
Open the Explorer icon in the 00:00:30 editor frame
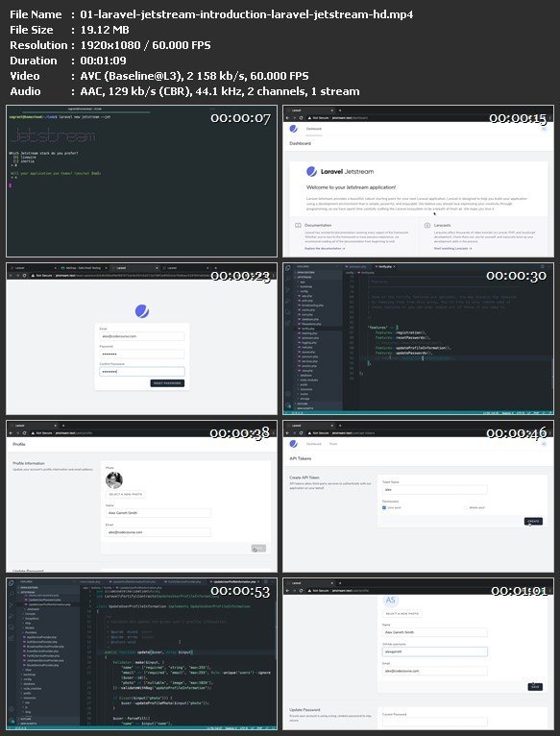(288, 268)
